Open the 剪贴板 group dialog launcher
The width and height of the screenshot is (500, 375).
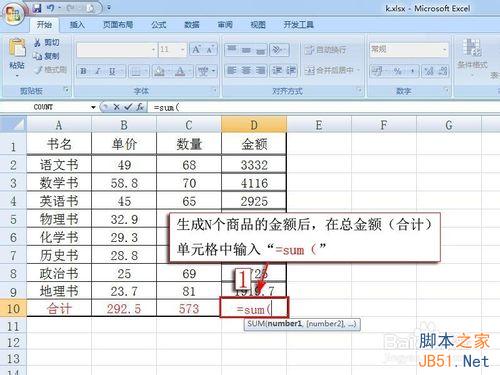tap(67, 90)
